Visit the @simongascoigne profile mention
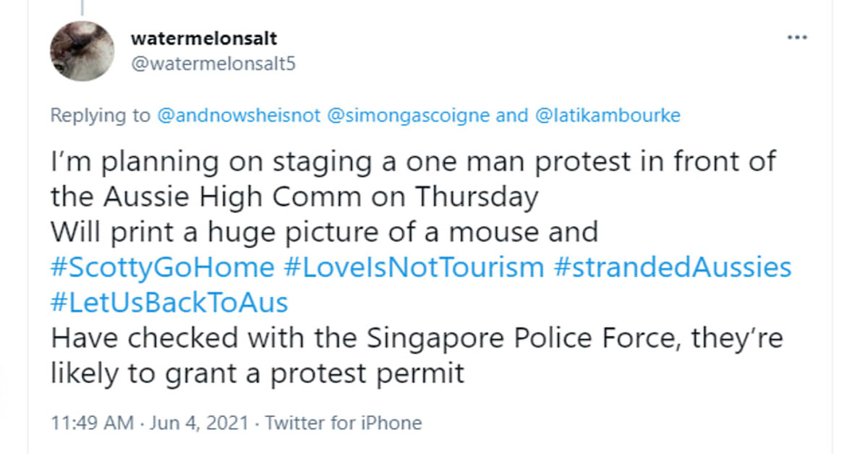The width and height of the screenshot is (868, 454). click(x=408, y=115)
